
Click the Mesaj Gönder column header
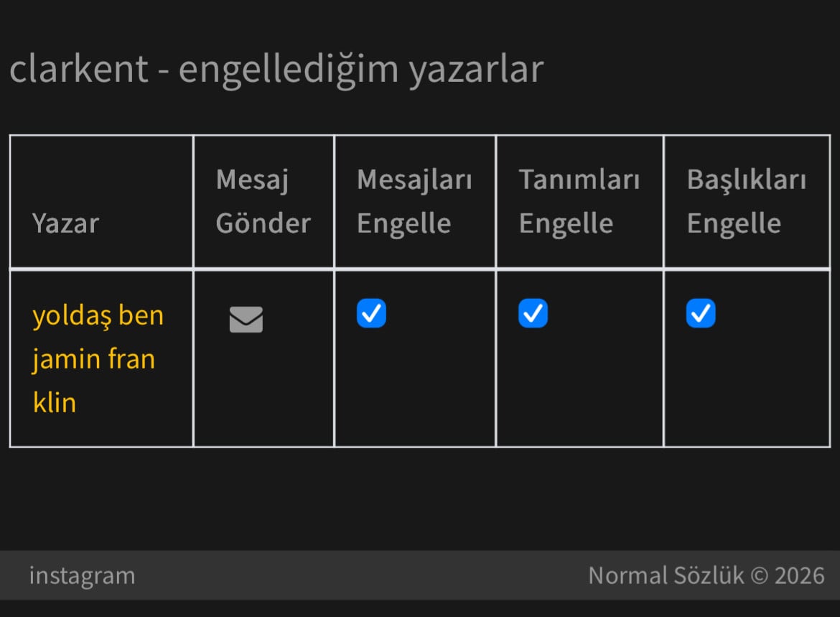coord(263,202)
